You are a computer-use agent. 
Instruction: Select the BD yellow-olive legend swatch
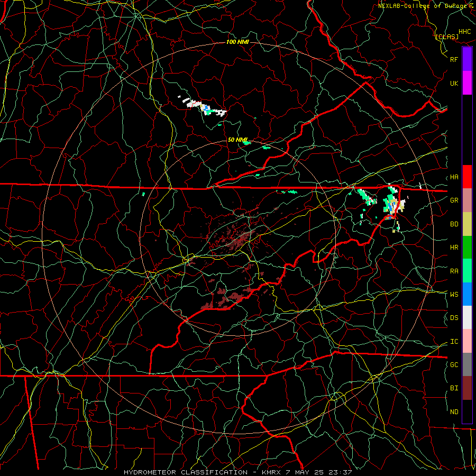tap(467, 224)
